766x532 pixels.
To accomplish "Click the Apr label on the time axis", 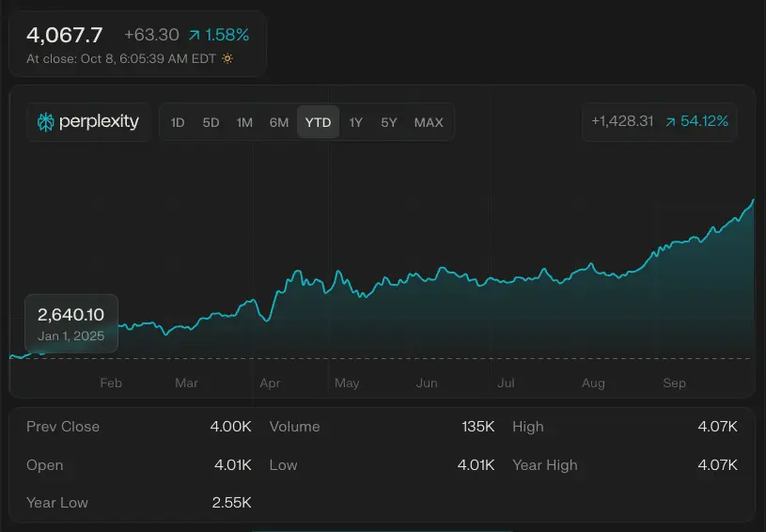I will 271,383.
